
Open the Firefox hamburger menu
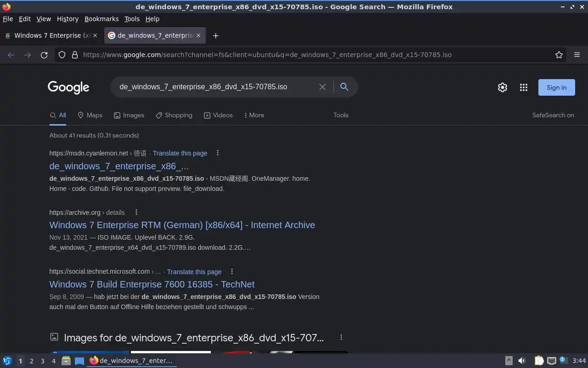[577, 55]
